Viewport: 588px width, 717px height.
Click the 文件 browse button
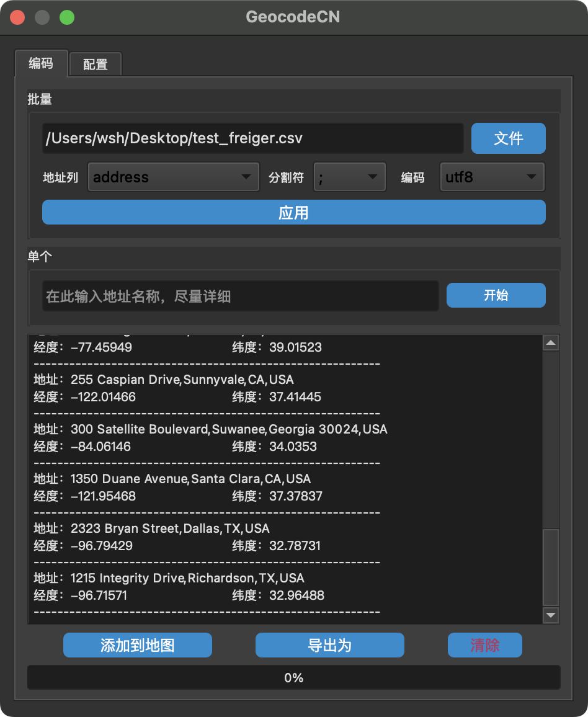click(x=508, y=138)
